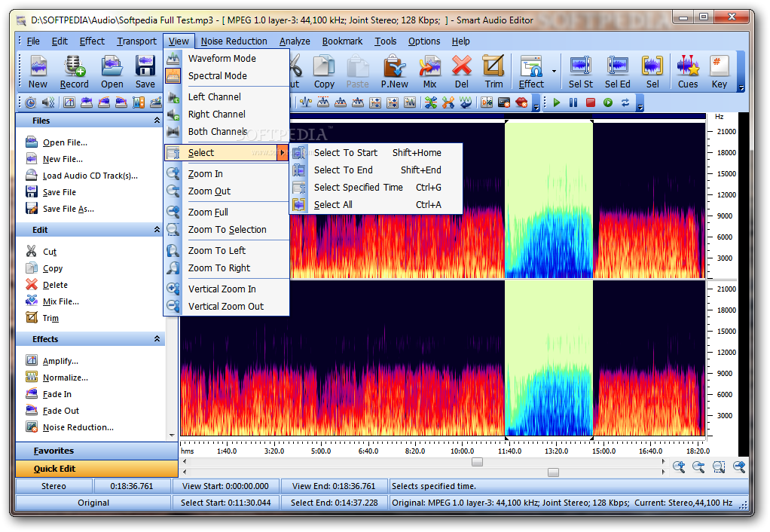The image size is (770, 532).
Task: Click the zoom in magnifier below the spectrogram
Action: [679, 466]
